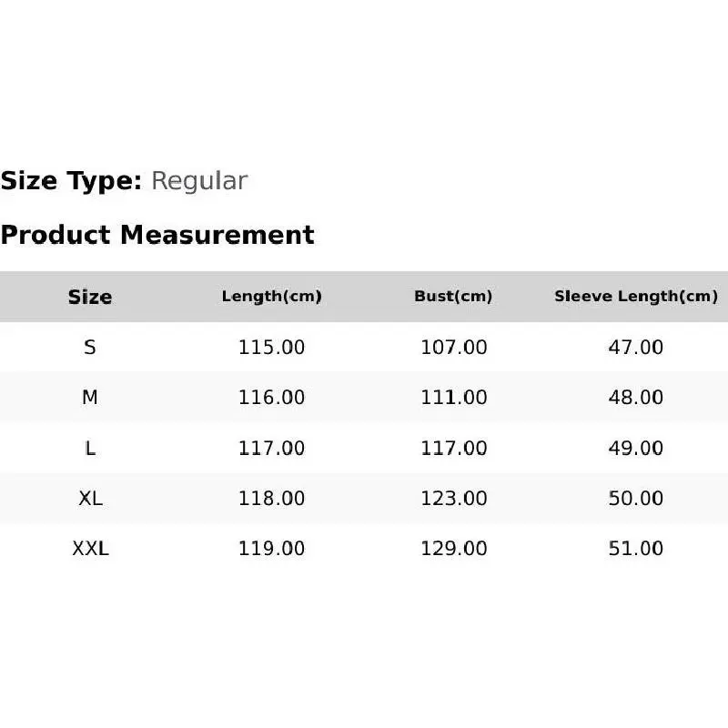Click the 111.00 bust value for M
This screenshot has height=728, width=728.
click(x=453, y=398)
